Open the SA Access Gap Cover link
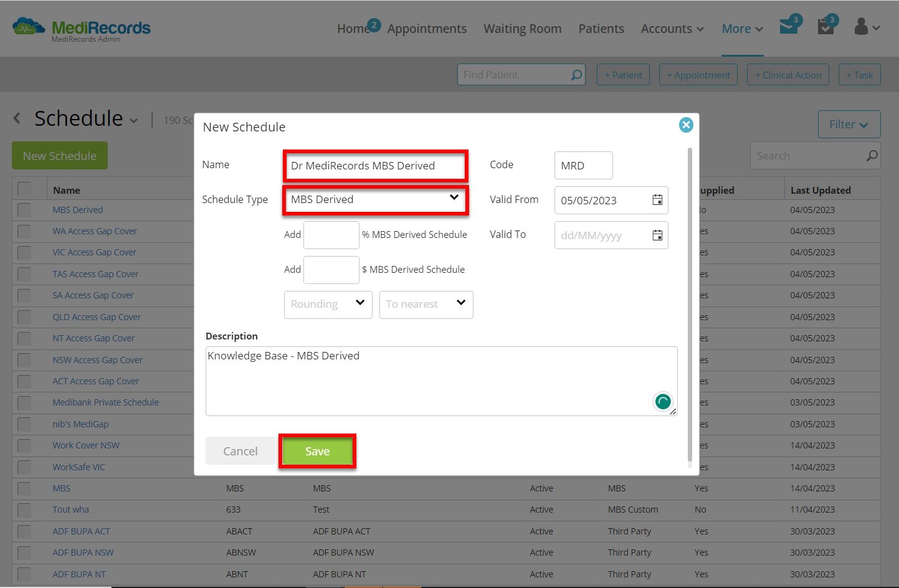The image size is (899, 588). (x=93, y=295)
